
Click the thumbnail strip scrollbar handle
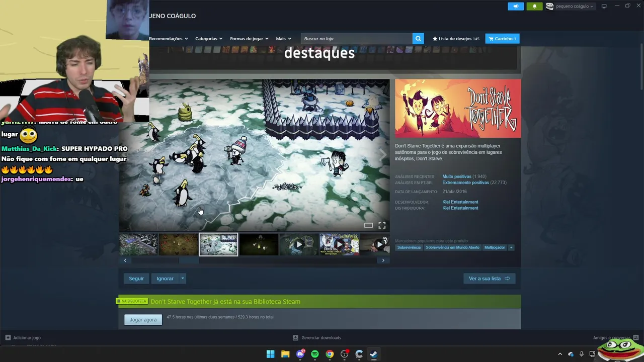pyautogui.click(x=189, y=260)
